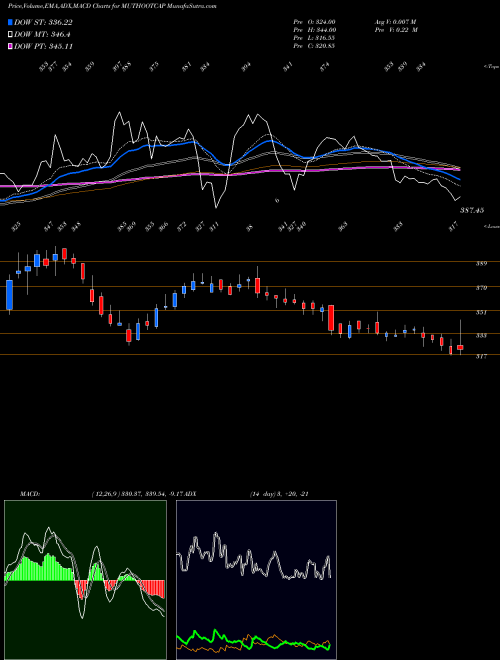Click the 351 price axis label
Screen dimensions: 500x660
pos(481,312)
